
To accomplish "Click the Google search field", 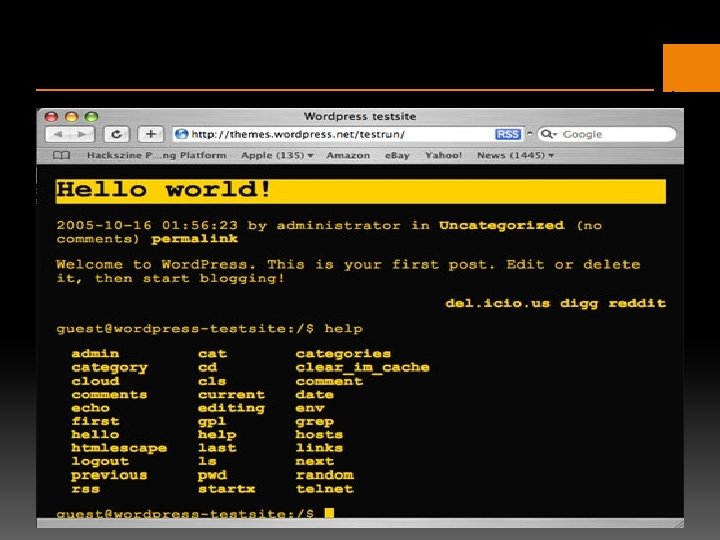I will point(607,134).
